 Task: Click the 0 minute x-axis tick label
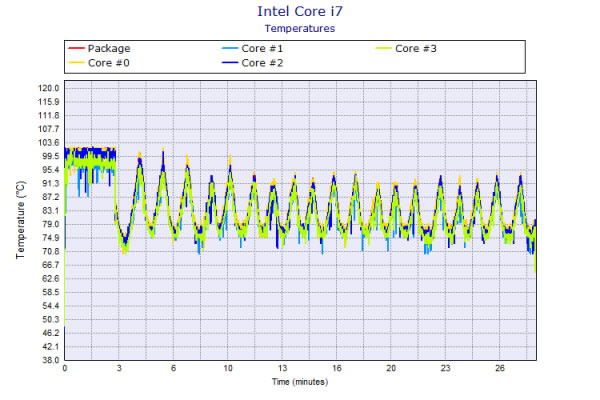tap(65, 369)
